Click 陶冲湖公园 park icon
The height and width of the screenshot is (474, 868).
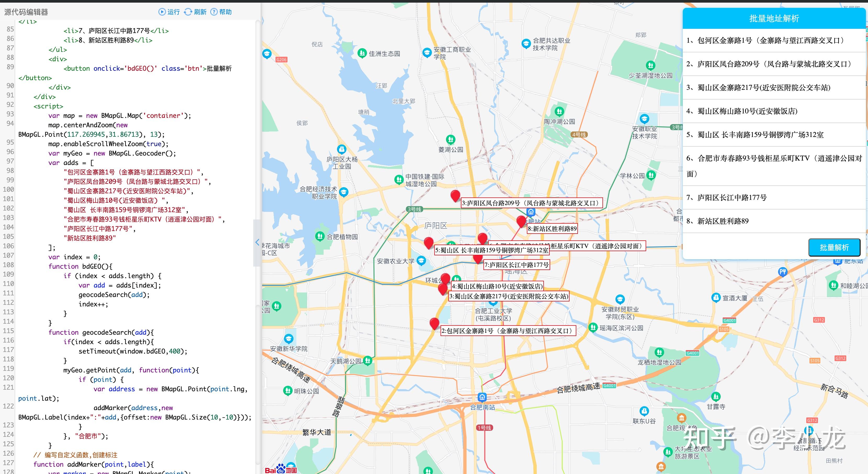(559, 111)
